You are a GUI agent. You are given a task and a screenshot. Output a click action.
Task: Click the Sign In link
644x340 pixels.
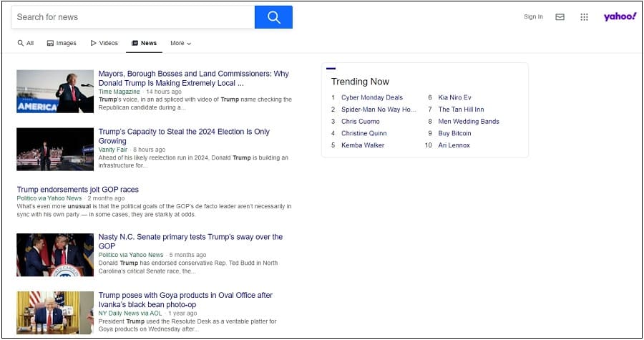pyautogui.click(x=533, y=17)
